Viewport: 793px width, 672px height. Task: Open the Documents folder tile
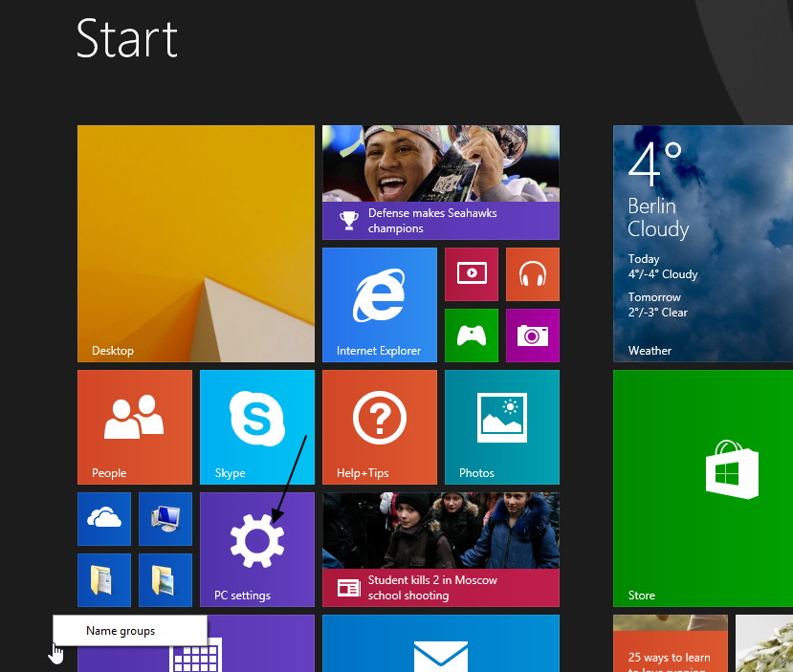[x=104, y=580]
